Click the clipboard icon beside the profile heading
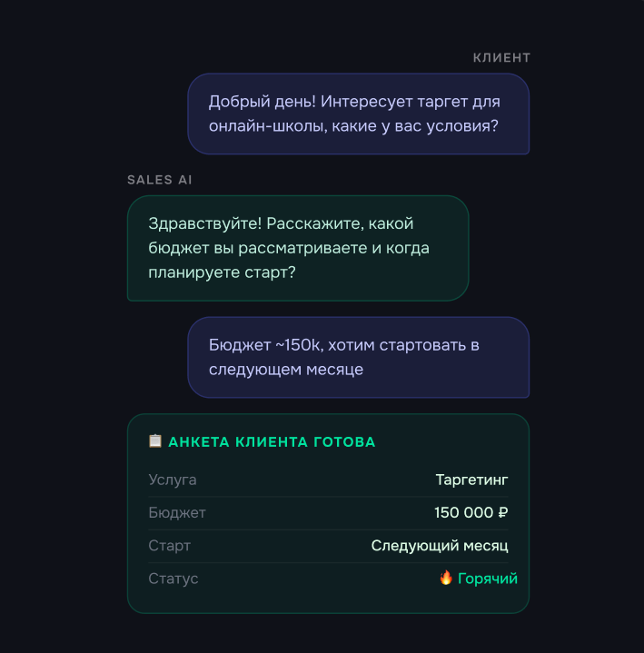 click(x=155, y=441)
